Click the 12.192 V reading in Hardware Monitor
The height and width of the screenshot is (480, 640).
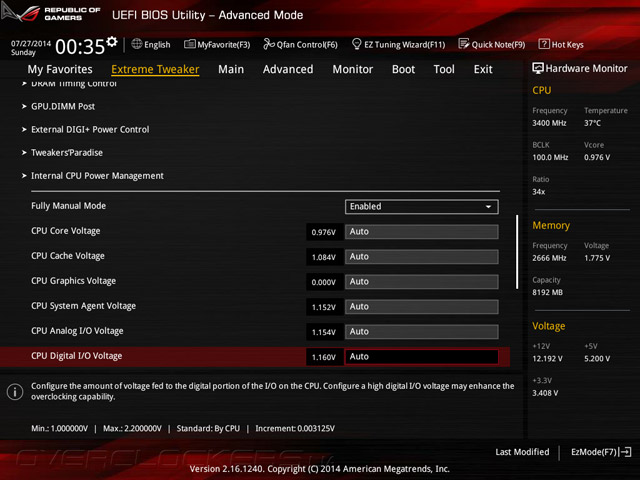coord(547,358)
